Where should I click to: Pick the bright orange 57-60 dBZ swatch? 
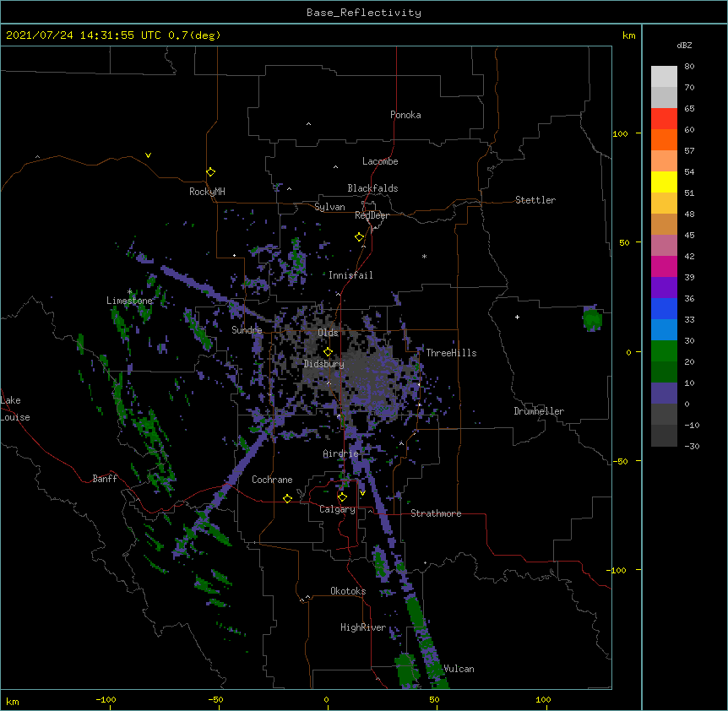coord(664,139)
